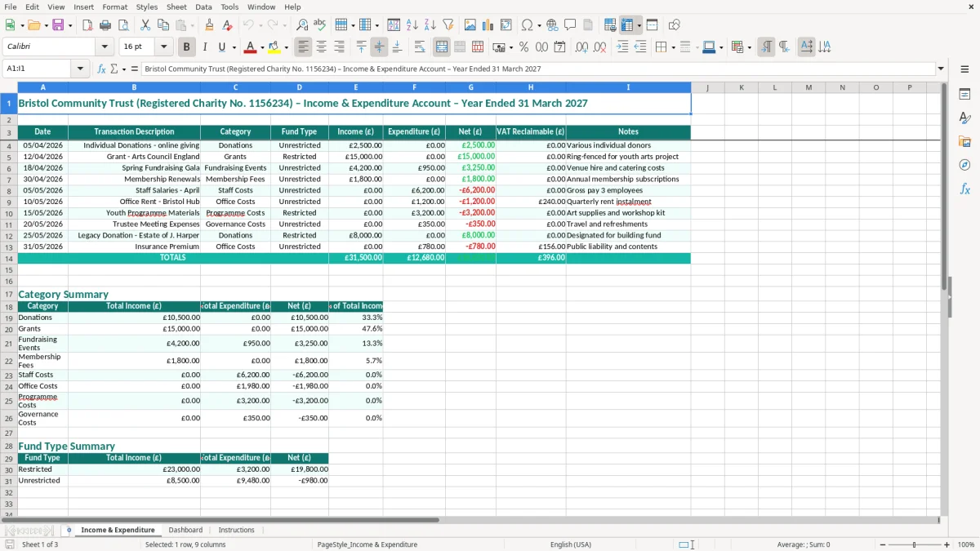
Task: Click in the formula input line
Action: click(x=538, y=69)
